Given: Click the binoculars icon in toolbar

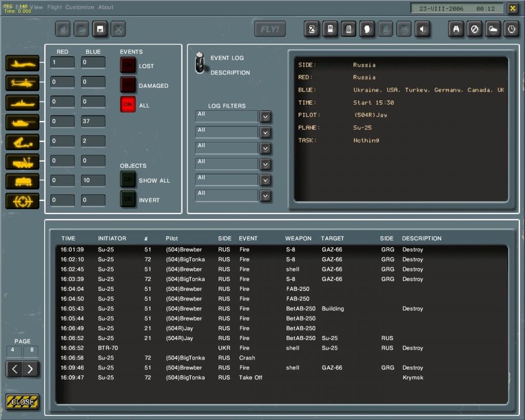Looking at the screenshot, I should [x=457, y=29].
